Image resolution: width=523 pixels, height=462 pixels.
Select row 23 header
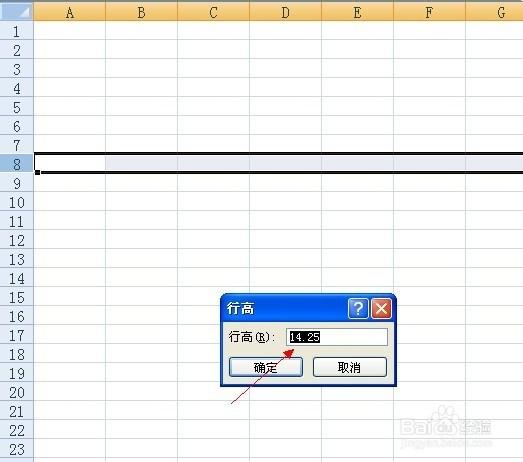tap(17, 449)
